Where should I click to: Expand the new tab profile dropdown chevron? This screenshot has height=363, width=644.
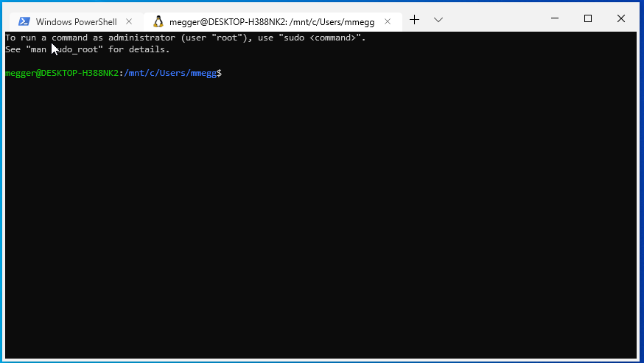pos(438,20)
